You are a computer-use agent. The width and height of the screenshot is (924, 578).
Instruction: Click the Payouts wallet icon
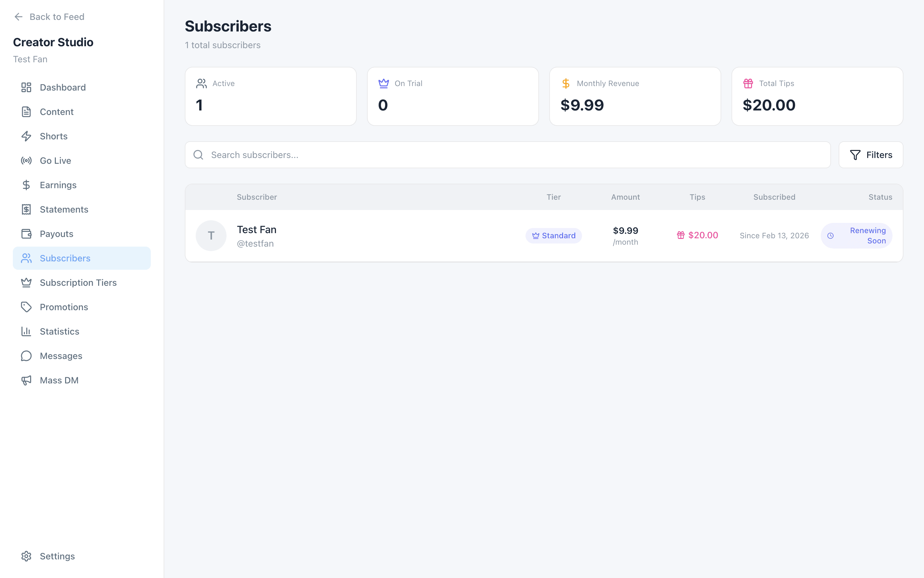(26, 234)
